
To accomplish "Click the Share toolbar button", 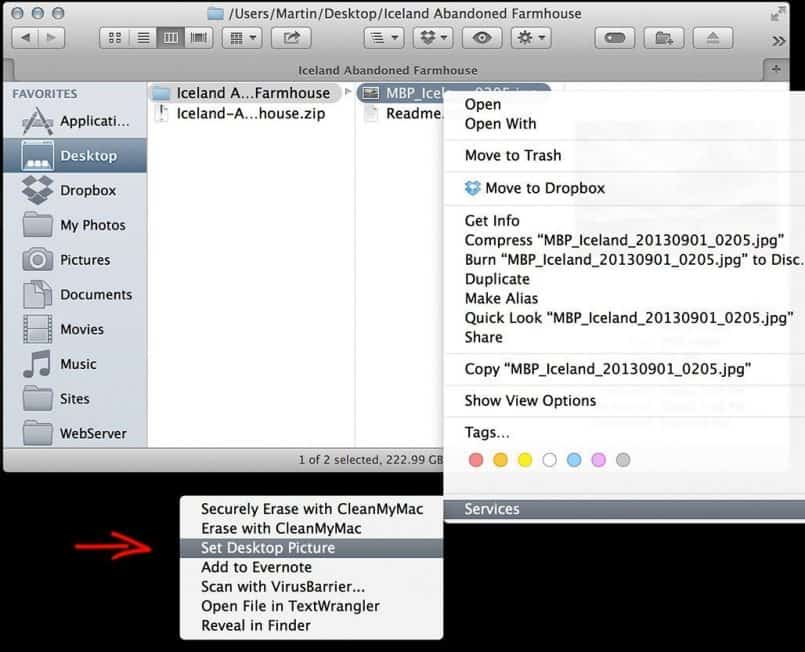I will click(x=292, y=38).
